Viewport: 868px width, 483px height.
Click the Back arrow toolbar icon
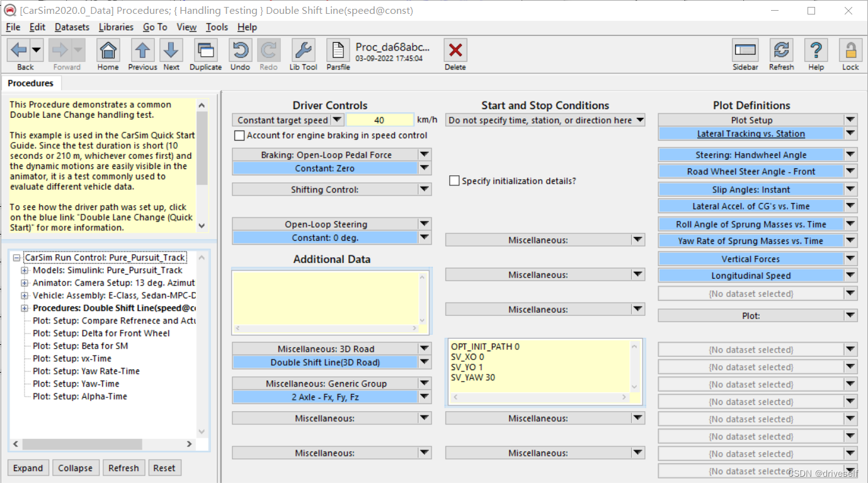click(x=19, y=50)
